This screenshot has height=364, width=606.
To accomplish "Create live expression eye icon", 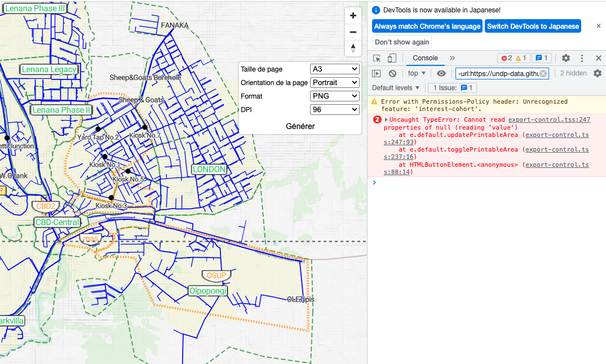I will click(441, 73).
